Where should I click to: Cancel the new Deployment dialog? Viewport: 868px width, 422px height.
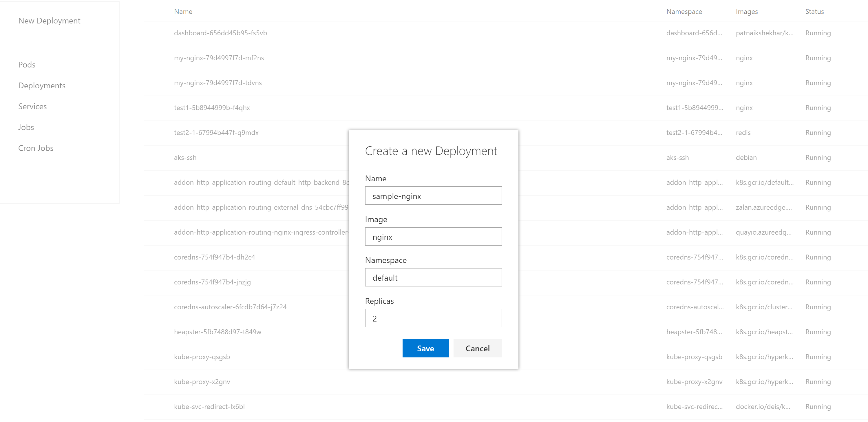(x=477, y=348)
